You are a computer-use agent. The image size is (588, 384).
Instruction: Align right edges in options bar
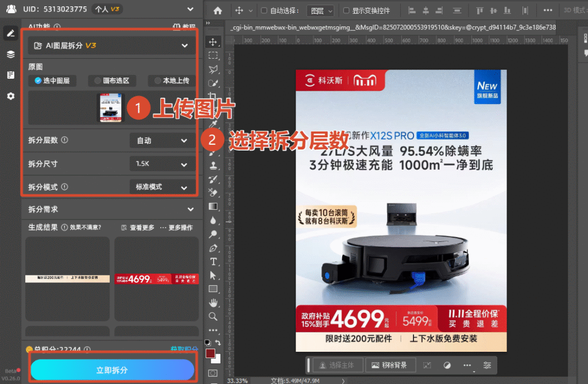tap(439, 10)
